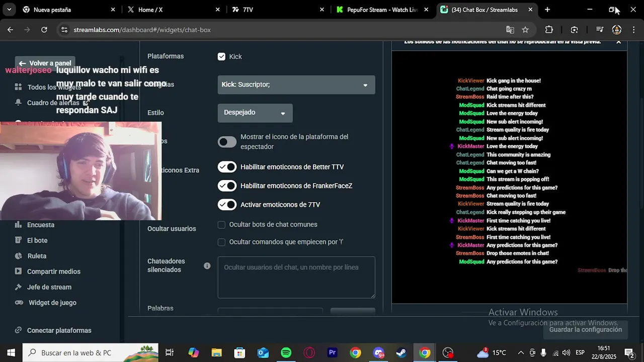644x362 pixels.
Task: Open Ruleta widget in sidebar
Action: [37, 256]
